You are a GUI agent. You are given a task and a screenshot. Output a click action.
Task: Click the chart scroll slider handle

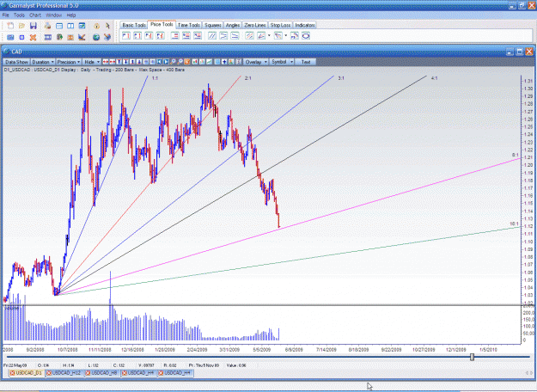[x=472, y=357]
